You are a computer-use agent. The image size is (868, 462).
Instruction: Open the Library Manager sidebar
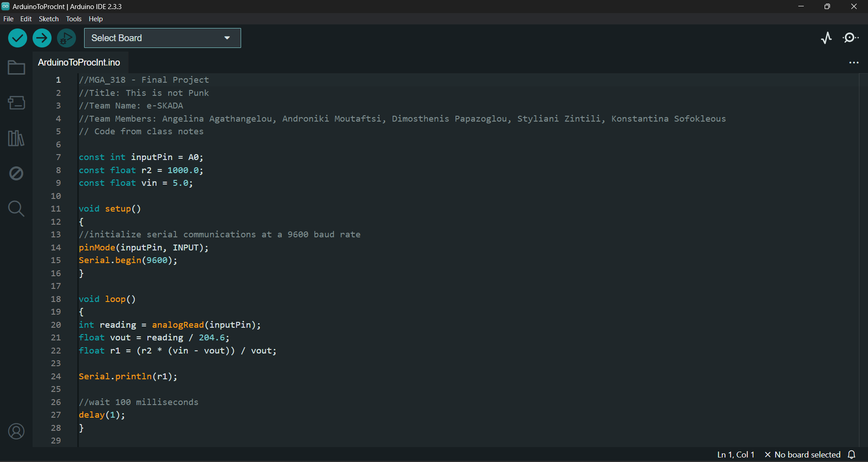coord(16,138)
